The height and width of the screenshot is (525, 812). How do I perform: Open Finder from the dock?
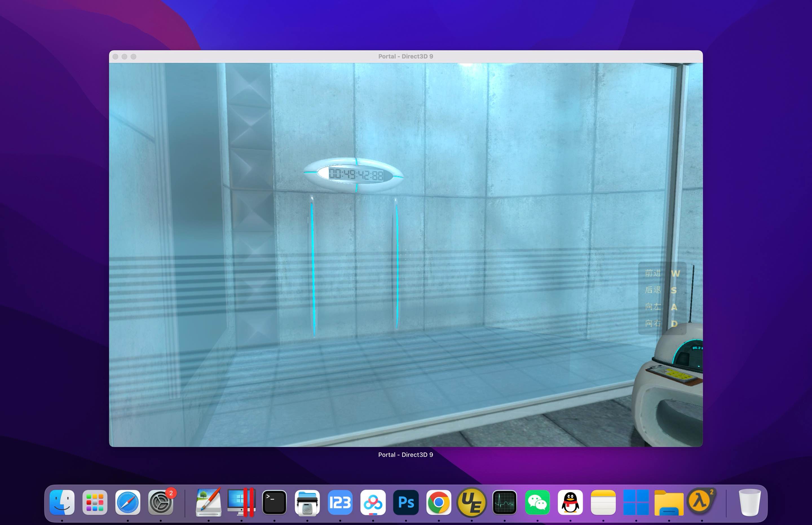click(x=62, y=502)
